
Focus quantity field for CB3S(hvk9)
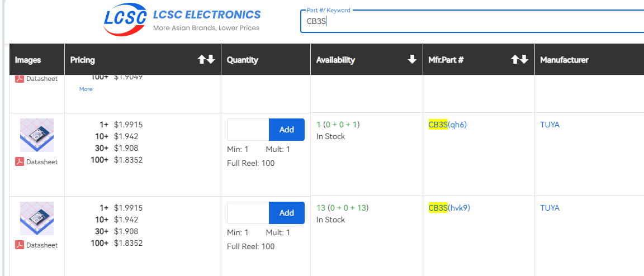click(248, 213)
